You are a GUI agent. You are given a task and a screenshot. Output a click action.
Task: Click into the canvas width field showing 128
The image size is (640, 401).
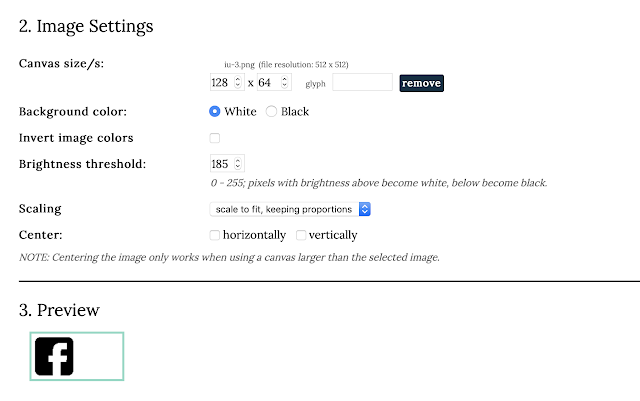pos(222,83)
